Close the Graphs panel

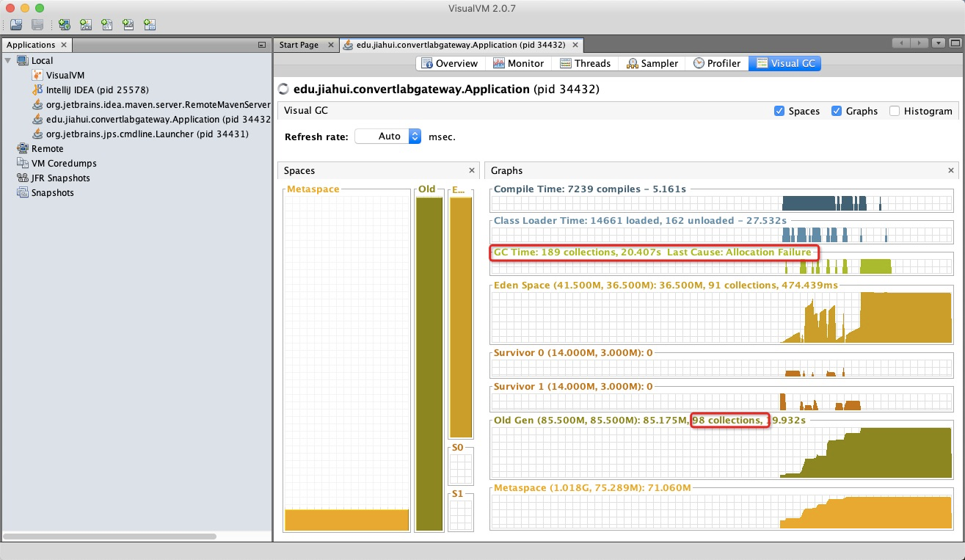(951, 171)
